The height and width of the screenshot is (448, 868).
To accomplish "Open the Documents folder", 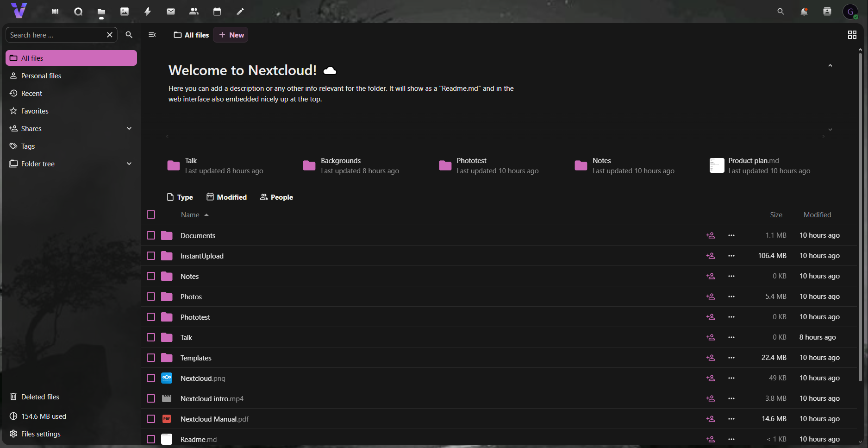I will pos(198,235).
